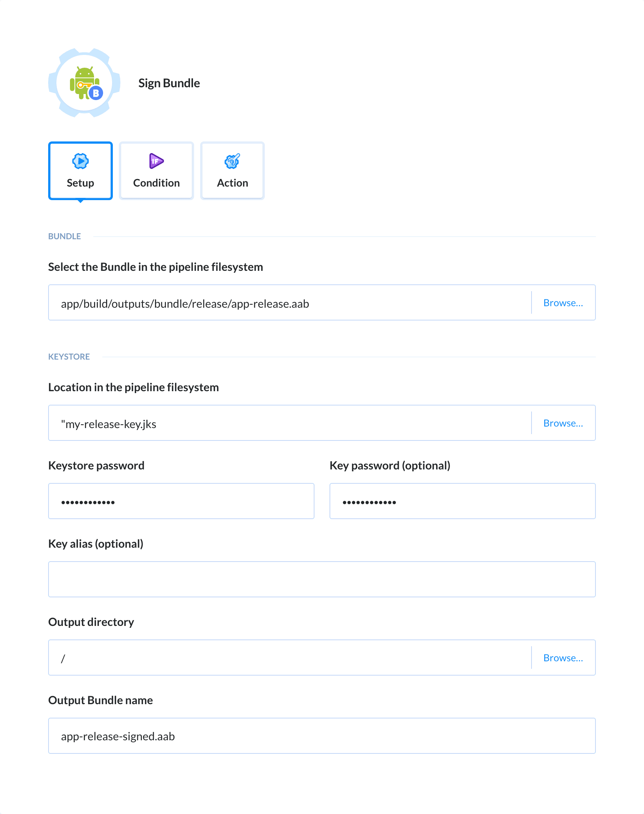Click the BUNDLE section header
The height and width of the screenshot is (814, 644).
64,236
